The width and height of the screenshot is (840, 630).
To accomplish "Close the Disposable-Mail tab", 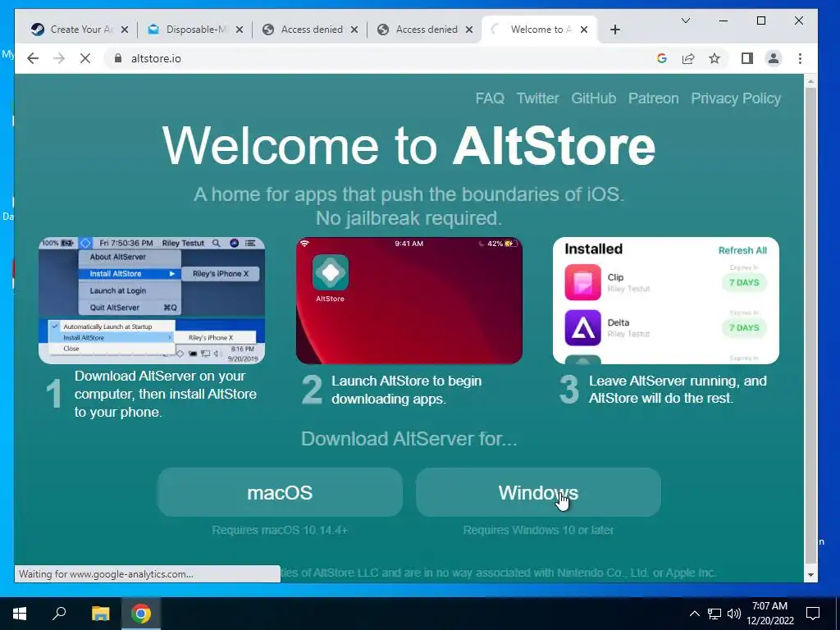I will (240, 30).
